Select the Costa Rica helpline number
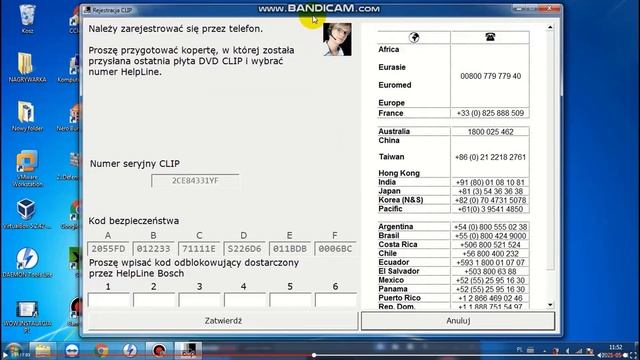Image resolution: width=640 pixels, height=360 pixels. pyautogui.click(x=490, y=244)
